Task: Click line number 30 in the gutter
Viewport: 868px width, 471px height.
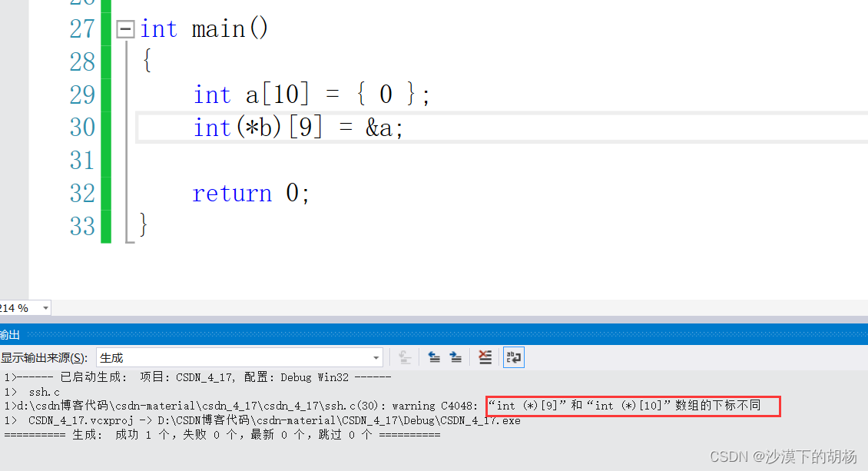Action: 82,128
